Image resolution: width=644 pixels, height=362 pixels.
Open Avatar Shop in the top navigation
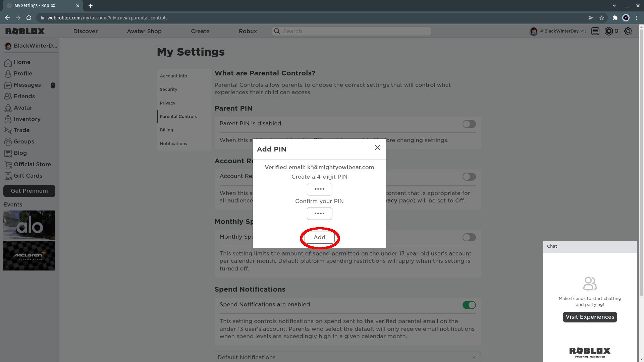click(x=144, y=31)
